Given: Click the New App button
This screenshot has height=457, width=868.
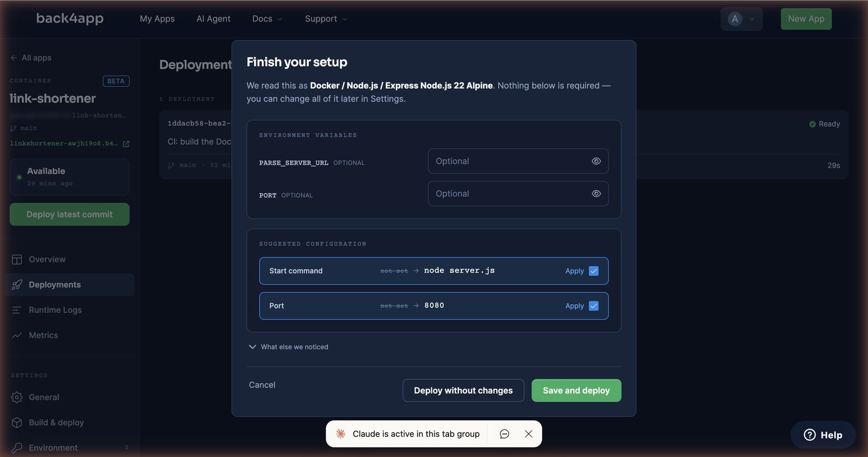Looking at the screenshot, I should tap(806, 19).
